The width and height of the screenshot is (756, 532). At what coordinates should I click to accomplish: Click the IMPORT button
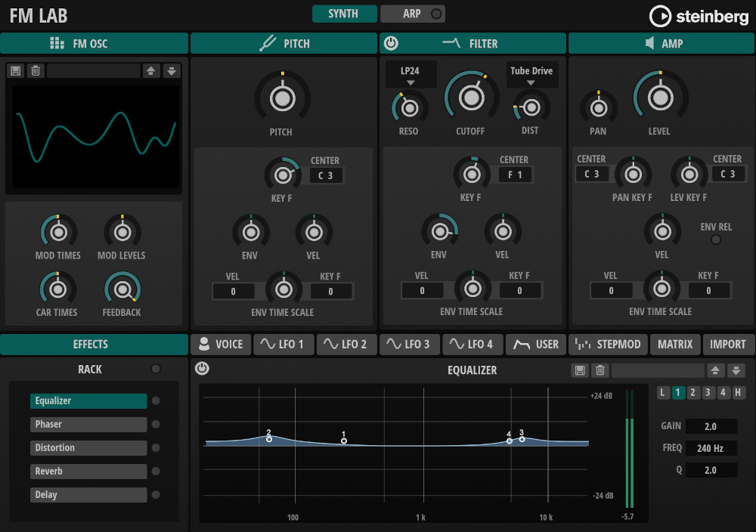click(728, 345)
